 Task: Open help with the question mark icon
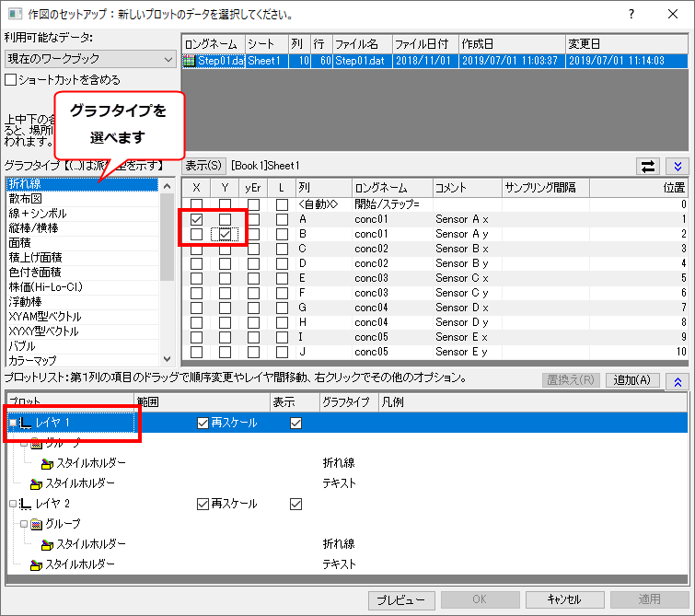point(631,14)
